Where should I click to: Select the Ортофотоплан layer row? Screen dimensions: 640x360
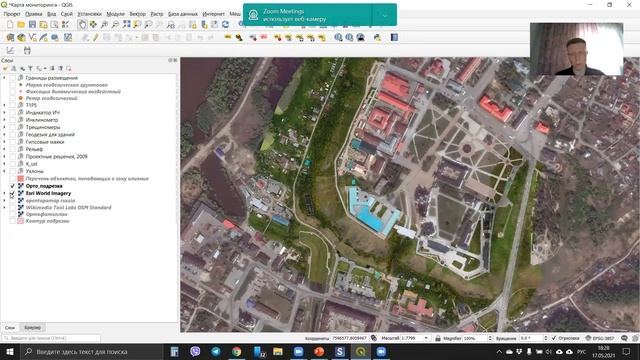tap(47, 214)
